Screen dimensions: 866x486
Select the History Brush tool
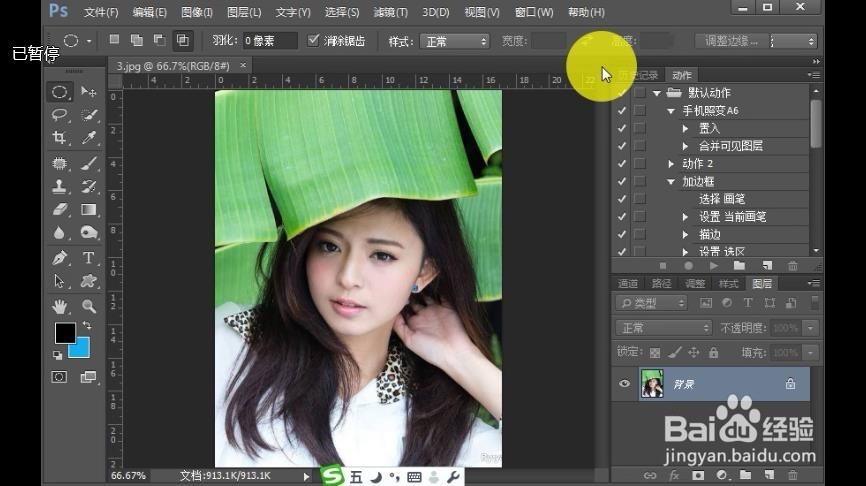[88, 187]
